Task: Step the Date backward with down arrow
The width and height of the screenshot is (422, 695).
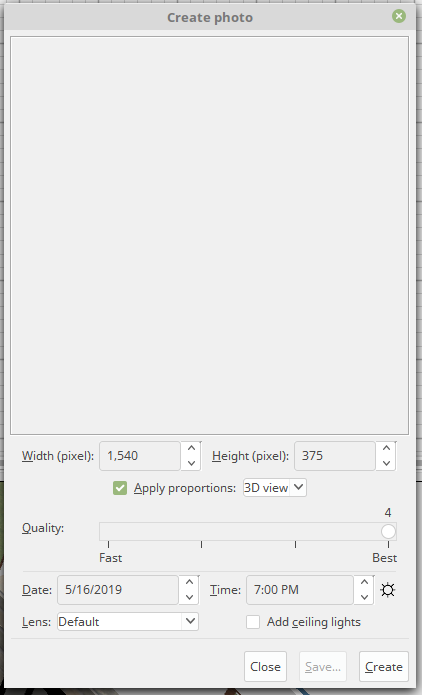Action: [189, 597]
